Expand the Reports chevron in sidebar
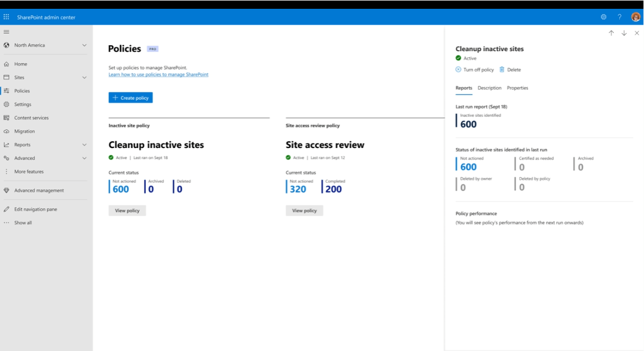Image resolution: width=644 pixels, height=351 pixels. pyautogui.click(x=84, y=145)
